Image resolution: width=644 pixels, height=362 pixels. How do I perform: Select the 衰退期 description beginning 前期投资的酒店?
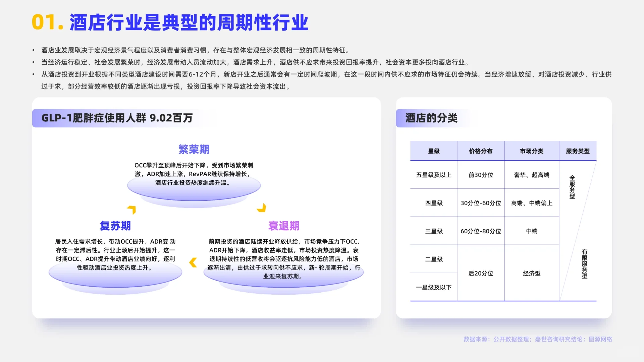(x=284, y=259)
